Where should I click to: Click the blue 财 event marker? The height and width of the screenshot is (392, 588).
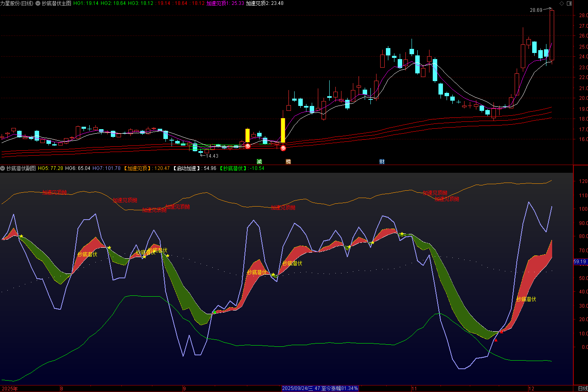click(382, 162)
